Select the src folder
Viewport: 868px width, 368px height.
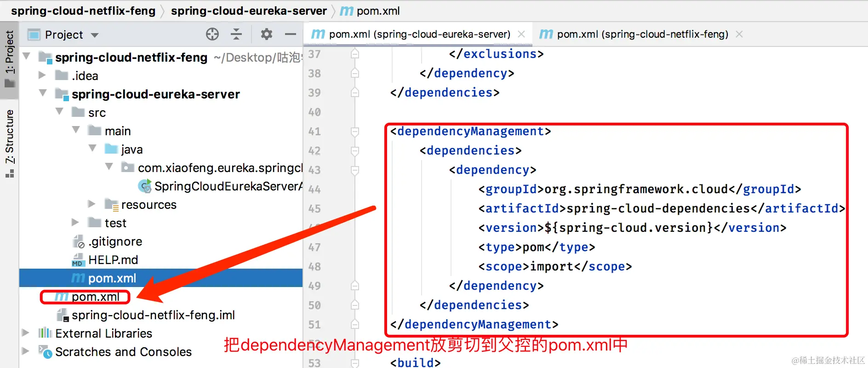(89, 112)
